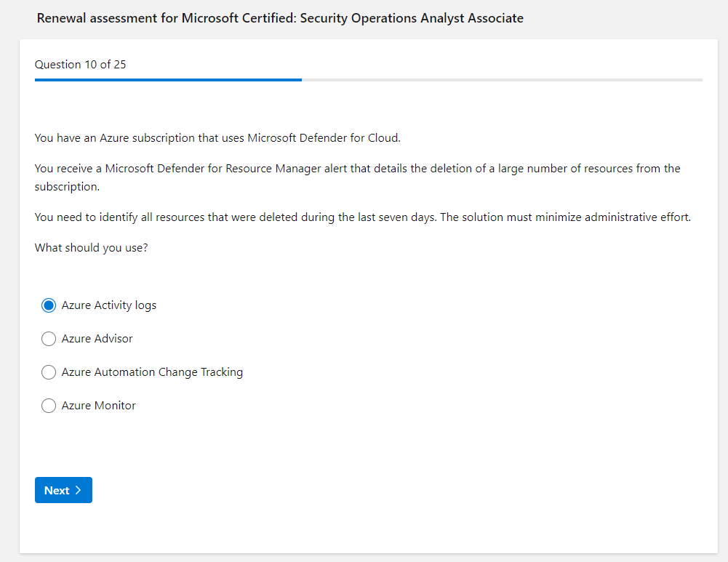
Task: Choose the Azure Advisor radio option
Action: (49, 339)
